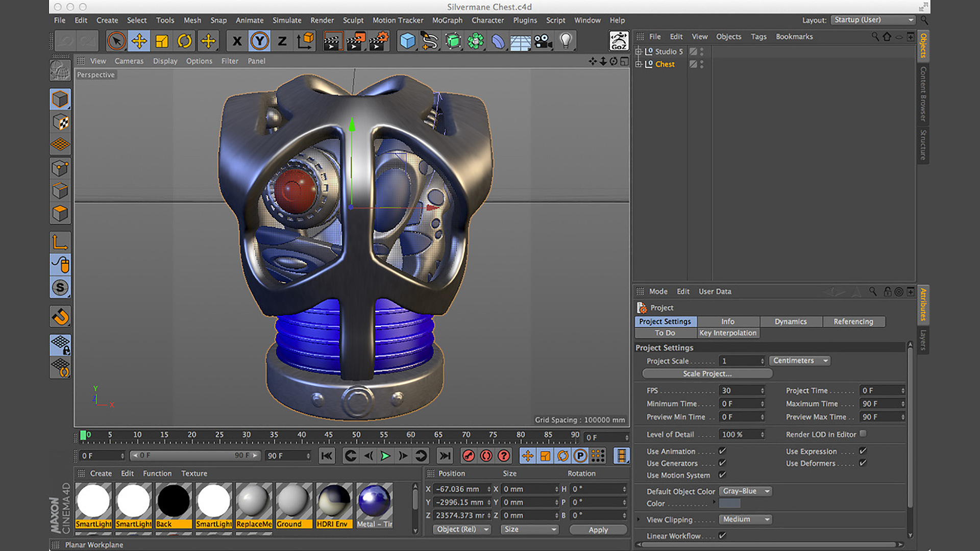Switch to the Dynamics tab
Viewport: 980px width, 551px height.
click(x=790, y=321)
